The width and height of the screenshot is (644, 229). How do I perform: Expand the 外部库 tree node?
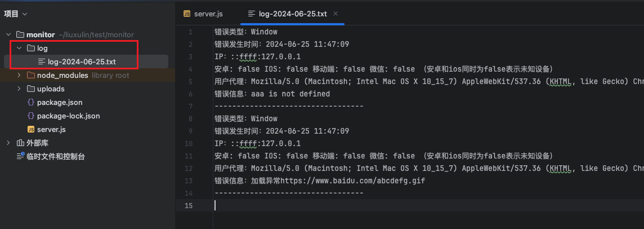(8, 143)
